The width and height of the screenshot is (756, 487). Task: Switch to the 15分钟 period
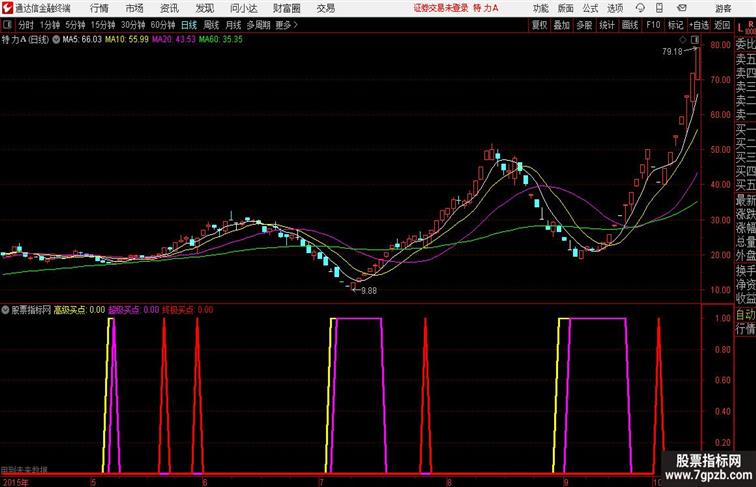coord(103,25)
